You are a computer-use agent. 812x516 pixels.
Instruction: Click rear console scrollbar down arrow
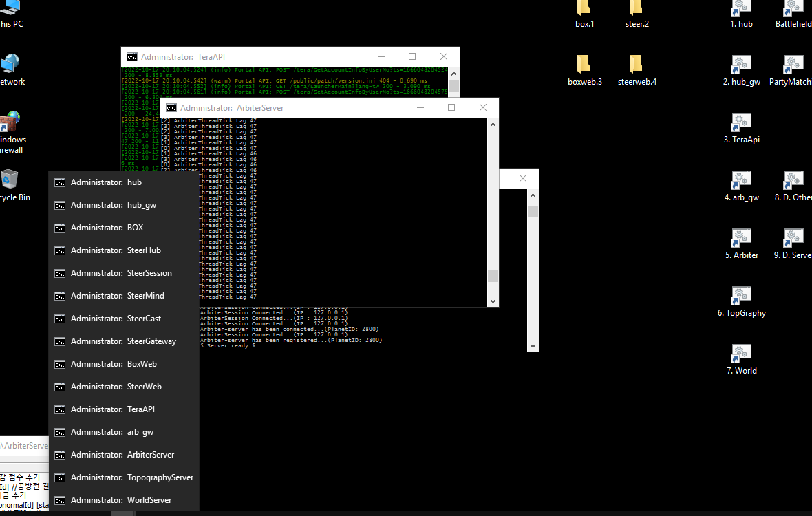point(533,346)
